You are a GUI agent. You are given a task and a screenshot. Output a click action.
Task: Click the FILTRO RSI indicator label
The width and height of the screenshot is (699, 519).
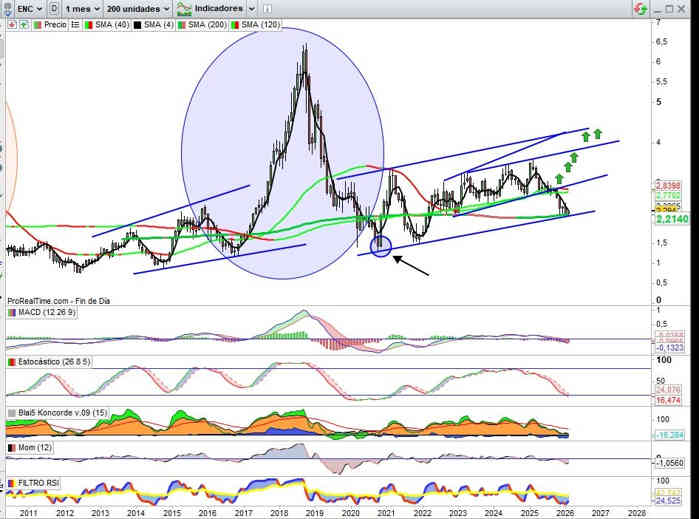point(40,483)
